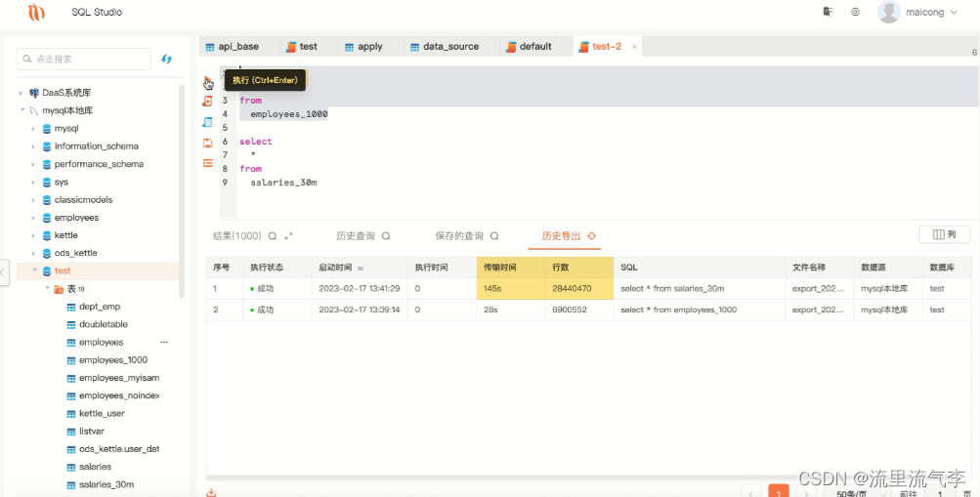Expand the mysql database node

pyautogui.click(x=33, y=129)
